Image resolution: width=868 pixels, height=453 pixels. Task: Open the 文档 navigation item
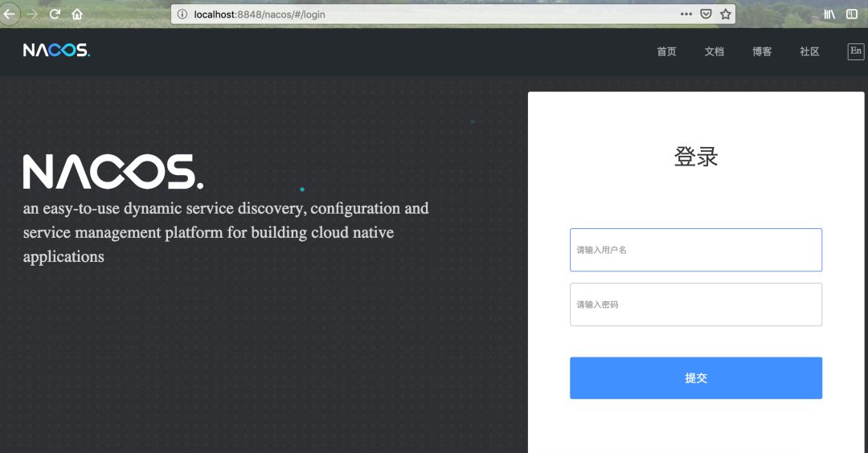pos(714,51)
